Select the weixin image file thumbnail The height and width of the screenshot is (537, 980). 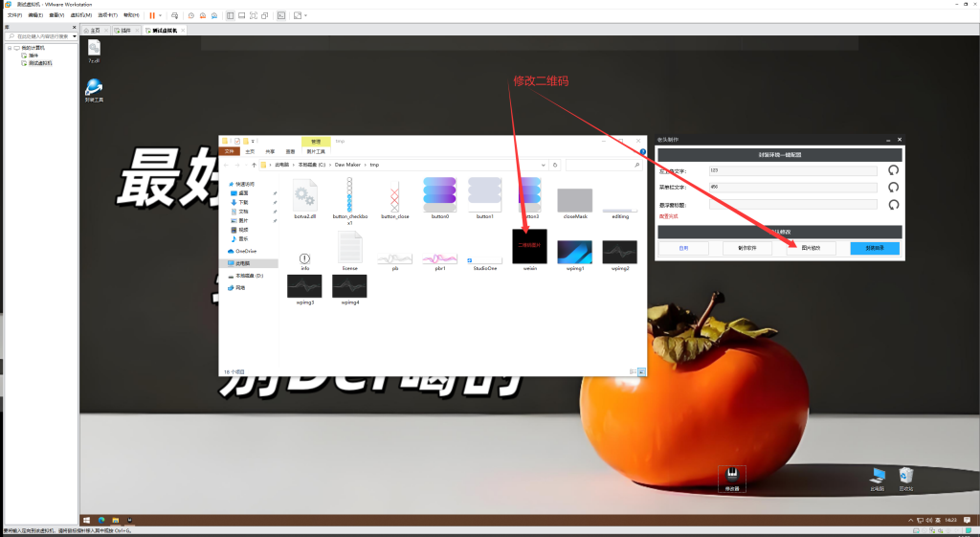(x=529, y=246)
